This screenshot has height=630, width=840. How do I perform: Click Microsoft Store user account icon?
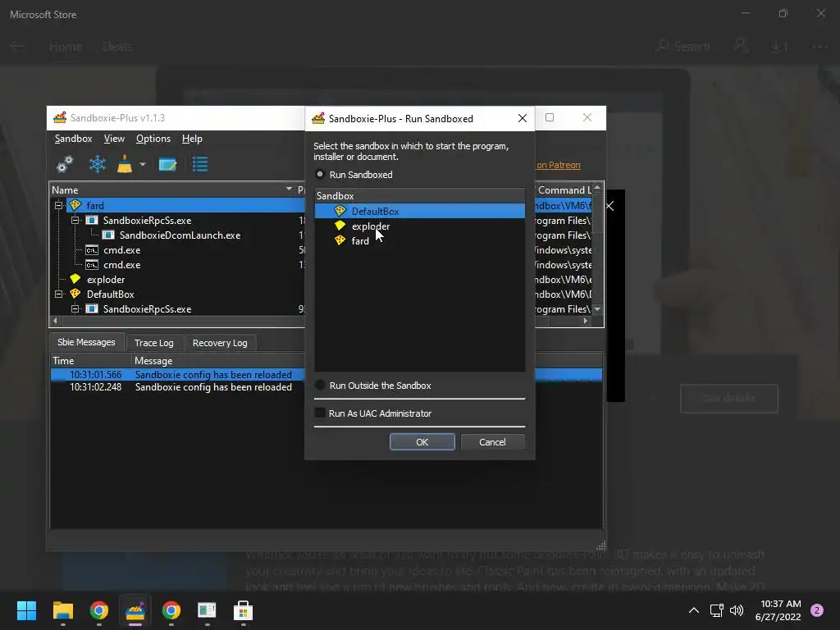point(741,46)
